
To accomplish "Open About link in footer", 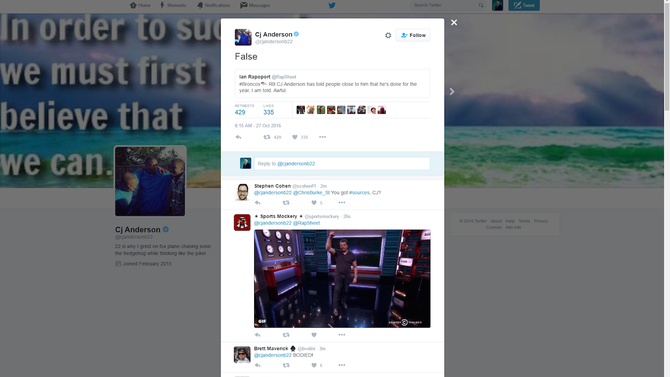I will tap(496, 221).
